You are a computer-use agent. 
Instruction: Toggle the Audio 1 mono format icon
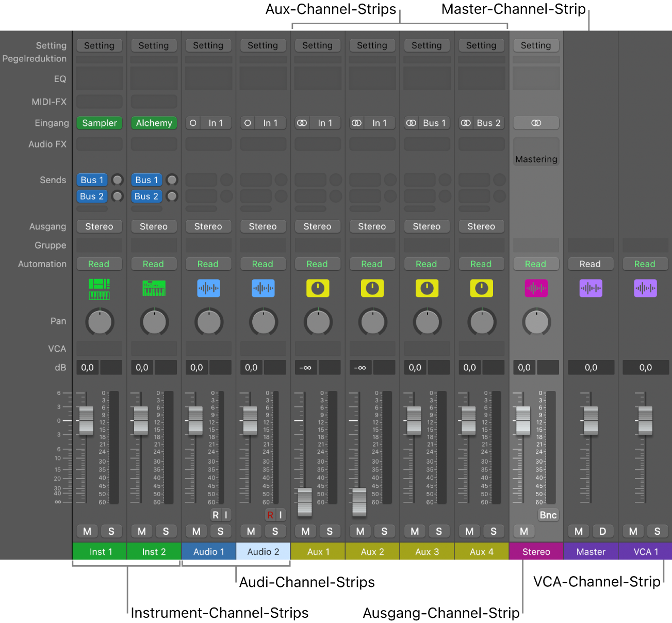193,123
